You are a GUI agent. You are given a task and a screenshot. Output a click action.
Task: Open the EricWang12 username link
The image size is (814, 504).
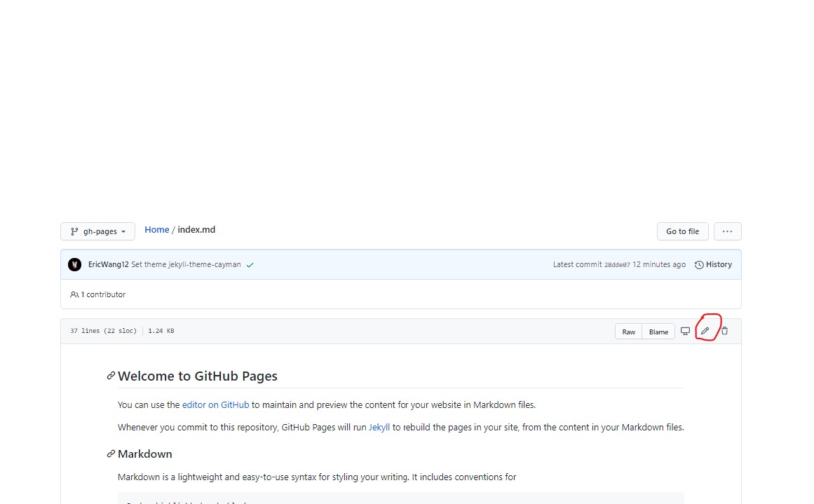[x=108, y=264]
